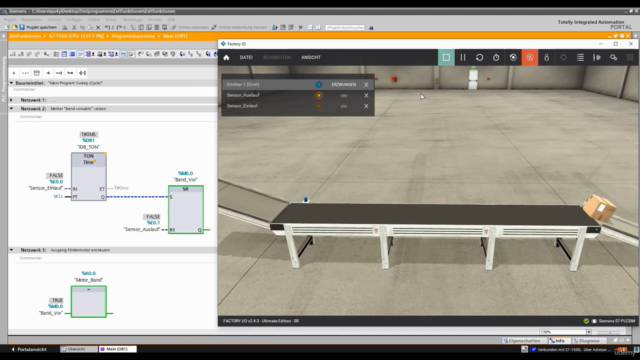Click the delete X icon in TIA toolbar

(x=98, y=27)
